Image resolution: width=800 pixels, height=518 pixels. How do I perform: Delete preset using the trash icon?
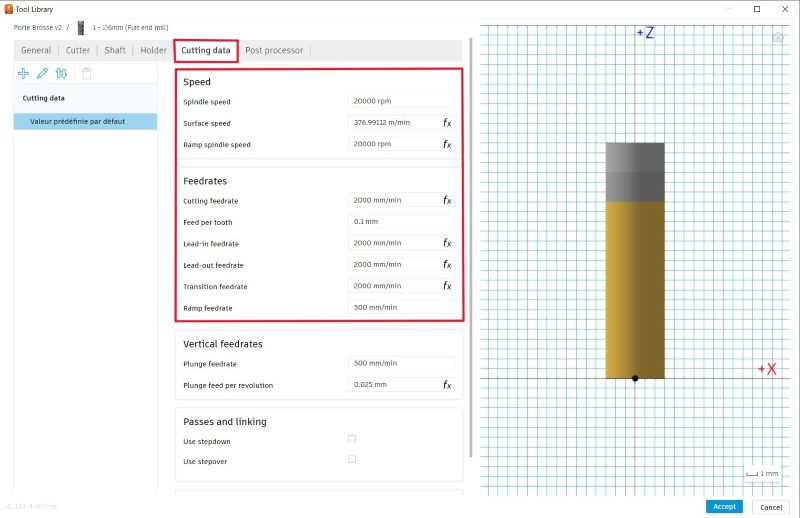(x=87, y=73)
